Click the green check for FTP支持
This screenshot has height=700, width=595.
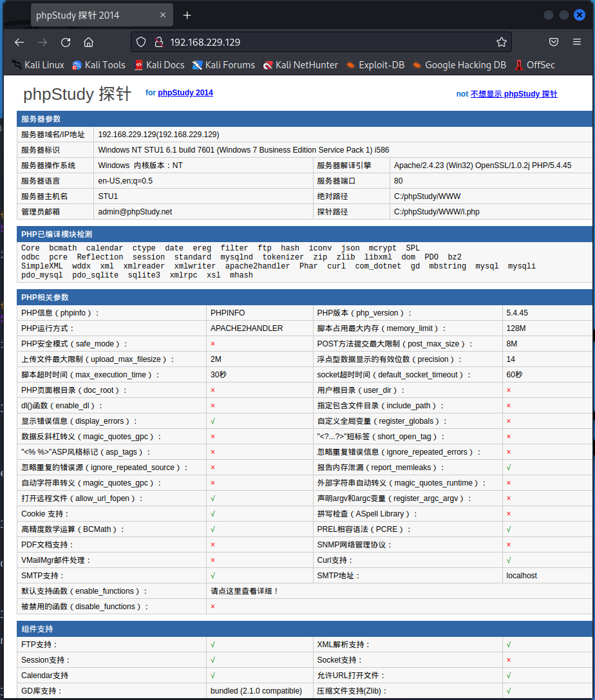coord(213,645)
